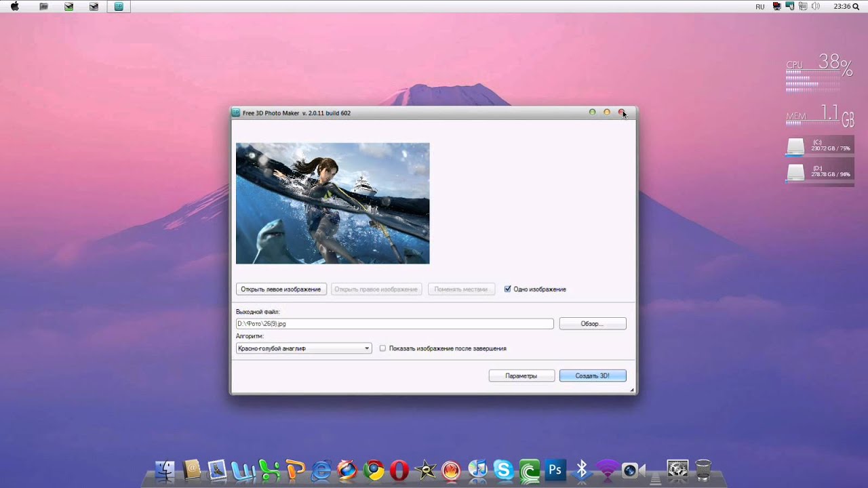This screenshot has height=488, width=868.
Task: Launch Google Chrome from the dock
Action: [x=373, y=469]
